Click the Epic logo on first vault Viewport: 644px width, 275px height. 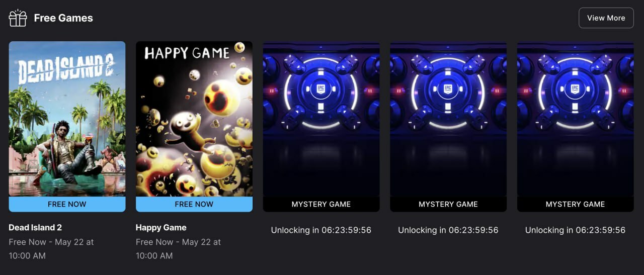(321, 90)
